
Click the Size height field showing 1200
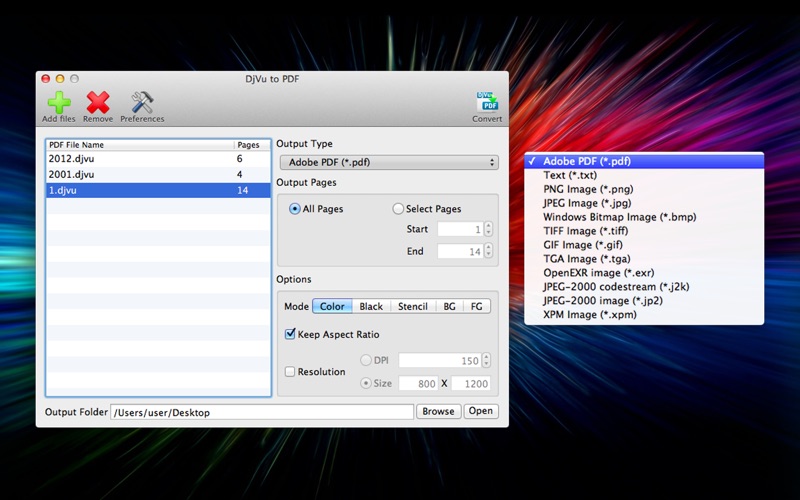pyautogui.click(x=470, y=383)
